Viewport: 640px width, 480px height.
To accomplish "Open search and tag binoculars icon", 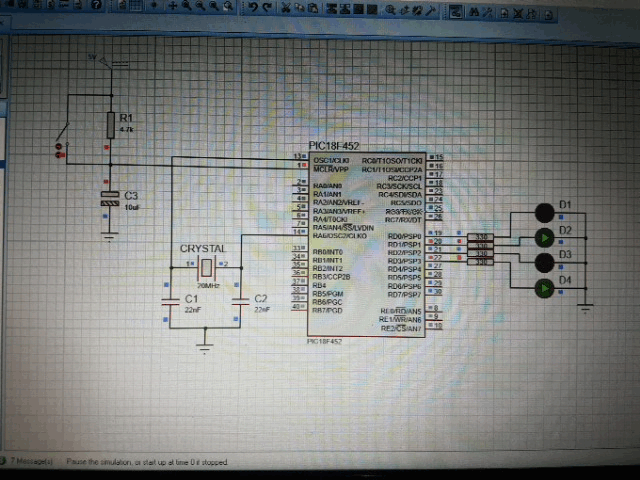I will click(x=474, y=13).
